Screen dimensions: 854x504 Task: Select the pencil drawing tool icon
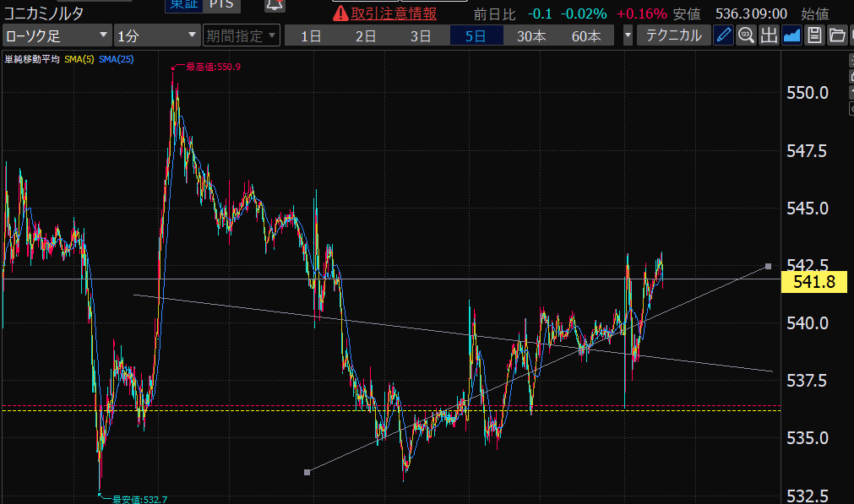(x=724, y=35)
